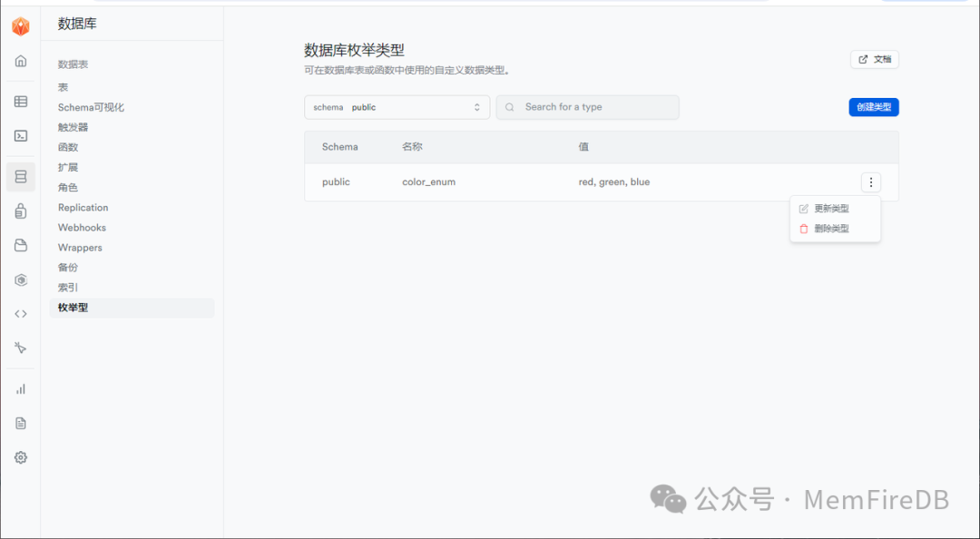Click the 值 column header
The width and height of the screenshot is (980, 539).
583,147
